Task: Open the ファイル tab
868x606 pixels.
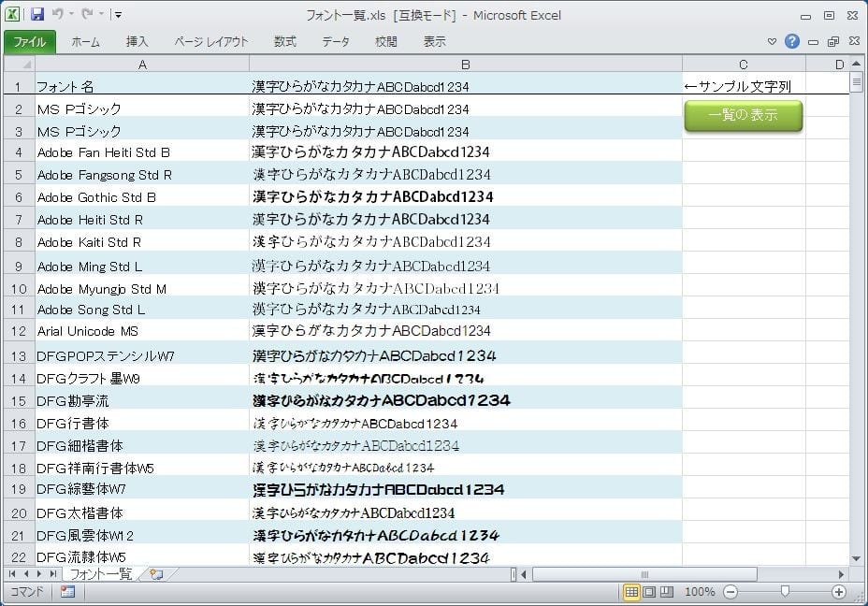Action: point(29,42)
